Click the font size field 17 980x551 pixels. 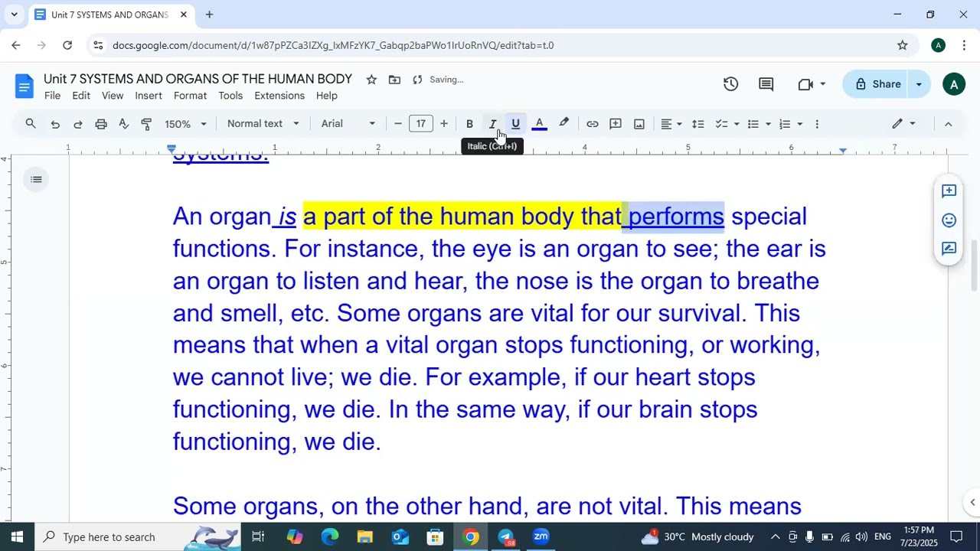click(421, 124)
